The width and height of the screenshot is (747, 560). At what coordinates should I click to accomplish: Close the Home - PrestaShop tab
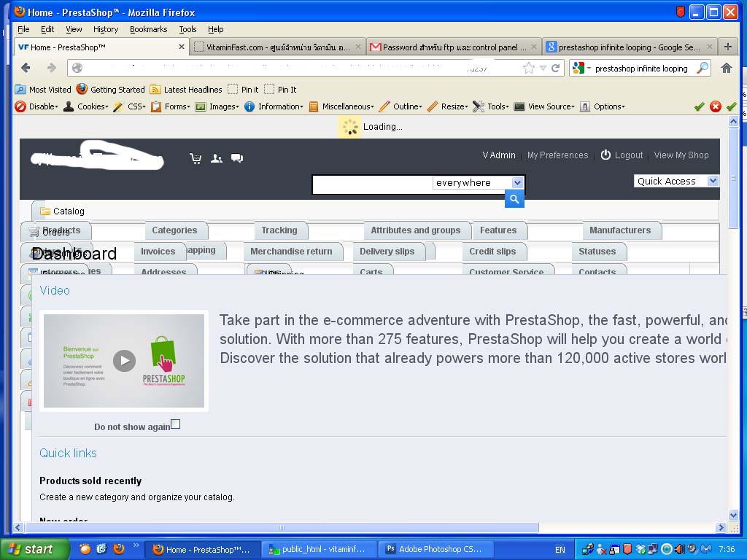(x=182, y=47)
